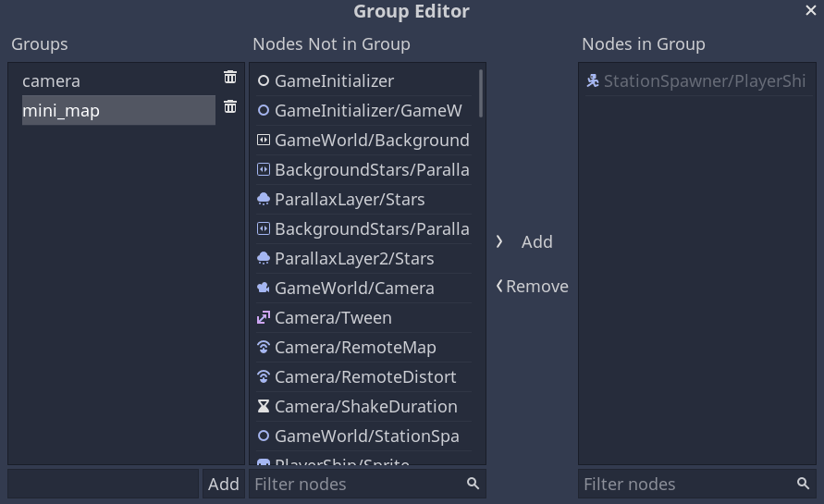Image resolution: width=824 pixels, height=504 pixels.
Task: Focus the Nodes in Group filter field
Action: [697, 484]
